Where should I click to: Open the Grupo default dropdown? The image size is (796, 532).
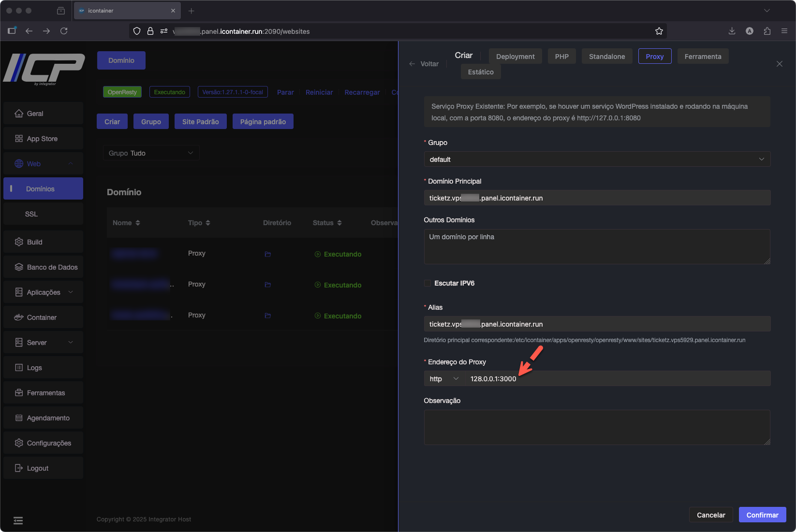[x=597, y=159]
